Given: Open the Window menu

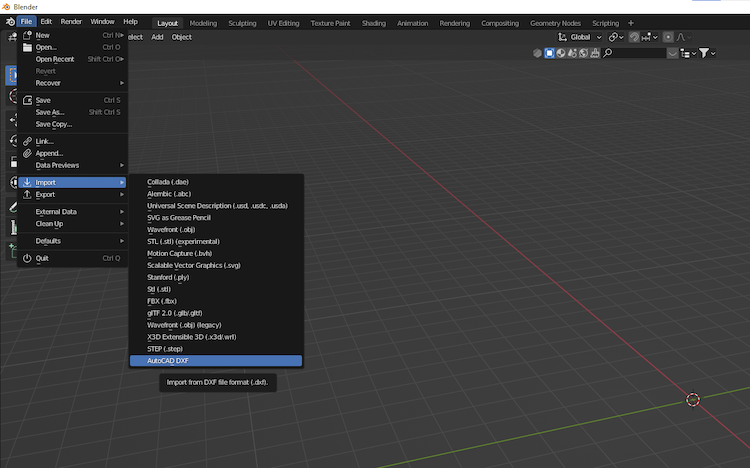Looking at the screenshot, I should coord(102,22).
